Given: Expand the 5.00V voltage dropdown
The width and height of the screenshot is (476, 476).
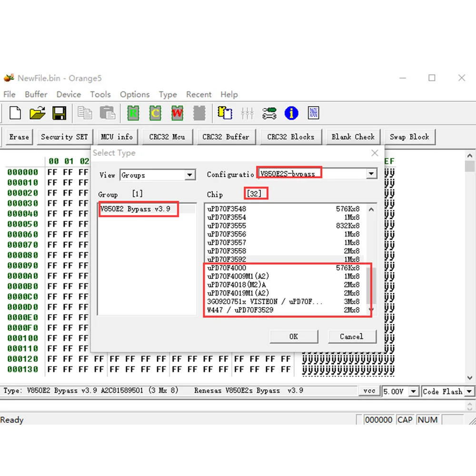Looking at the screenshot, I should 413,391.
